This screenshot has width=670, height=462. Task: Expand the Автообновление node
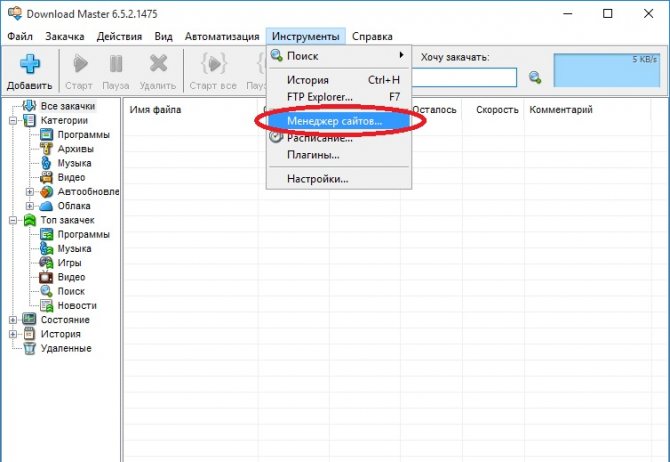click(30, 192)
